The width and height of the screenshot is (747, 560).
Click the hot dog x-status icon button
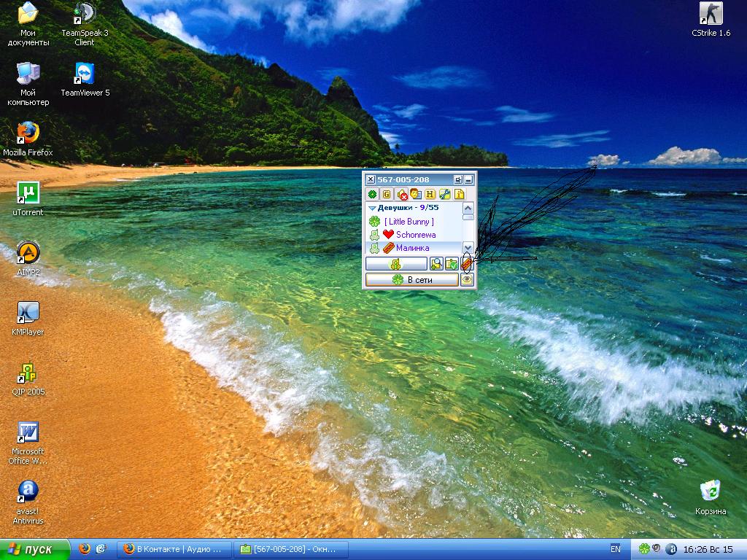tap(466, 264)
